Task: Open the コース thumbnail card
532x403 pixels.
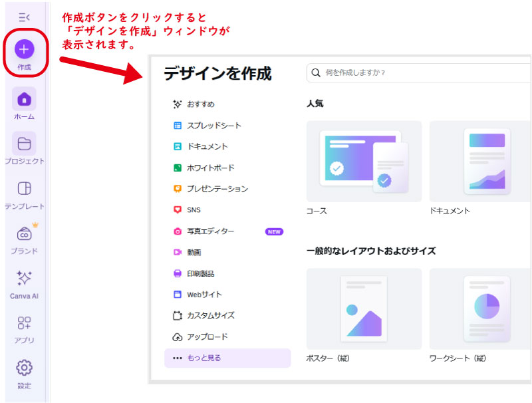Action: tap(364, 162)
